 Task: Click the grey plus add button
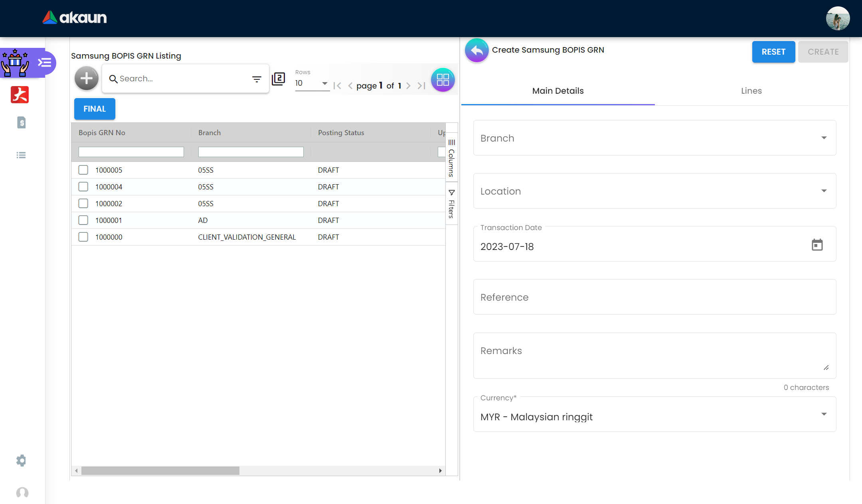[x=87, y=79]
